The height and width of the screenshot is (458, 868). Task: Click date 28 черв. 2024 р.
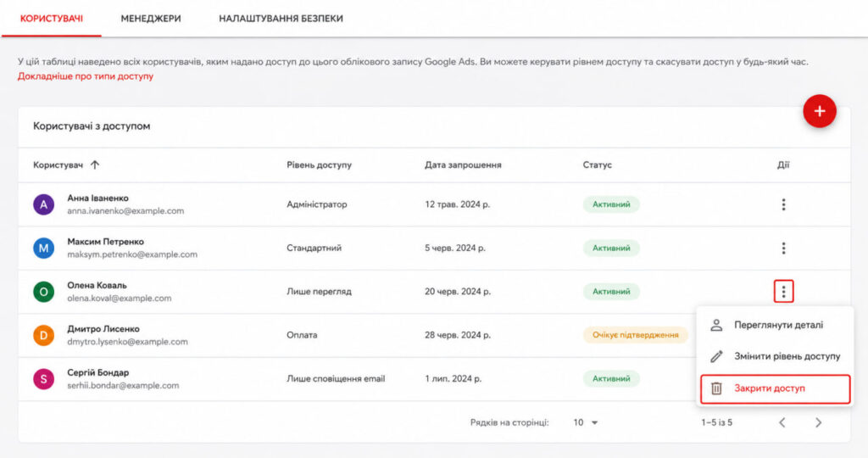[458, 335]
